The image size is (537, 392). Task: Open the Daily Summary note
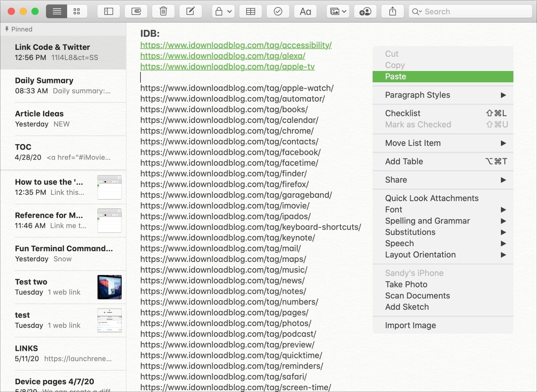pos(63,86)
